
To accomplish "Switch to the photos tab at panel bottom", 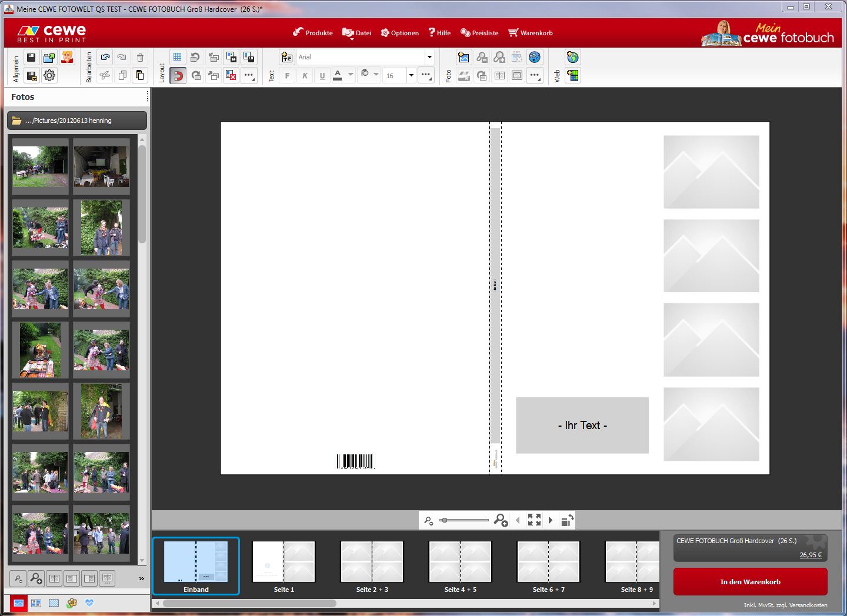I will click(x=19, y=603).
